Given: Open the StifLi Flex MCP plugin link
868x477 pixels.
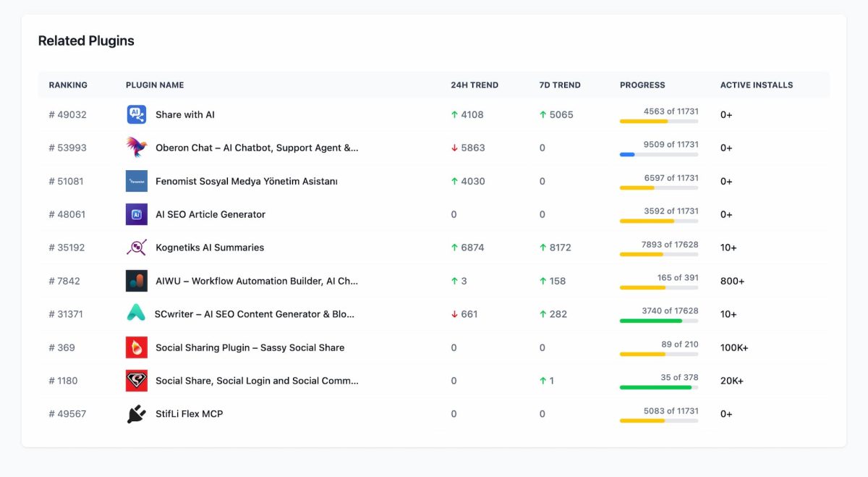Looking at the screenshot, I should 190,414.
